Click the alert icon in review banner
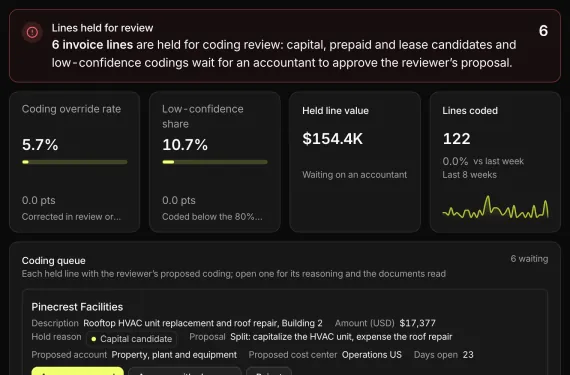This screenshot has height=375, width=570. pyautogui.click(x=32, y=32)
